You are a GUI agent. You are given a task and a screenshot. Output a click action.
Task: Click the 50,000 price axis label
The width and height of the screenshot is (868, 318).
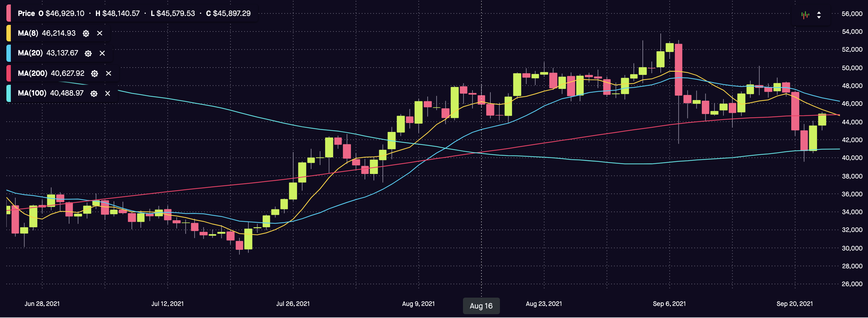(x=852, y=68)
